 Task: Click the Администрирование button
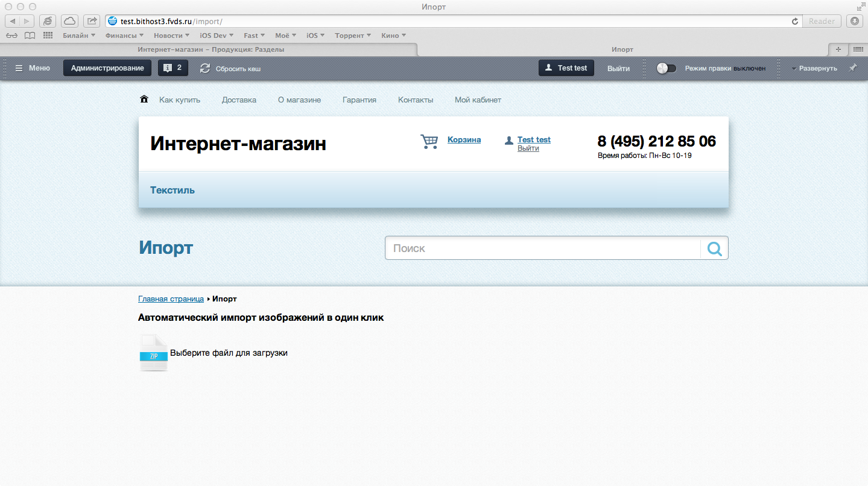(x=107, y=68)
